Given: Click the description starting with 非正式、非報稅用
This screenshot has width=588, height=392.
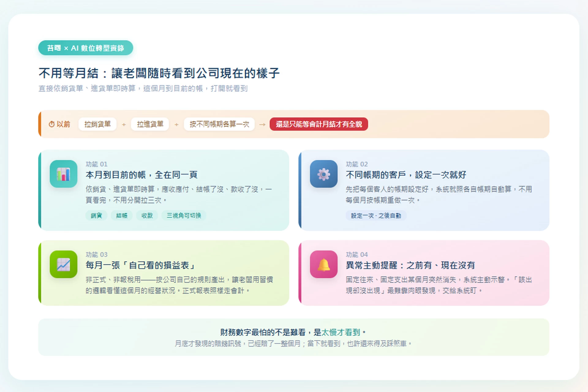Looking at the screenshot, I should click(179, 285).
